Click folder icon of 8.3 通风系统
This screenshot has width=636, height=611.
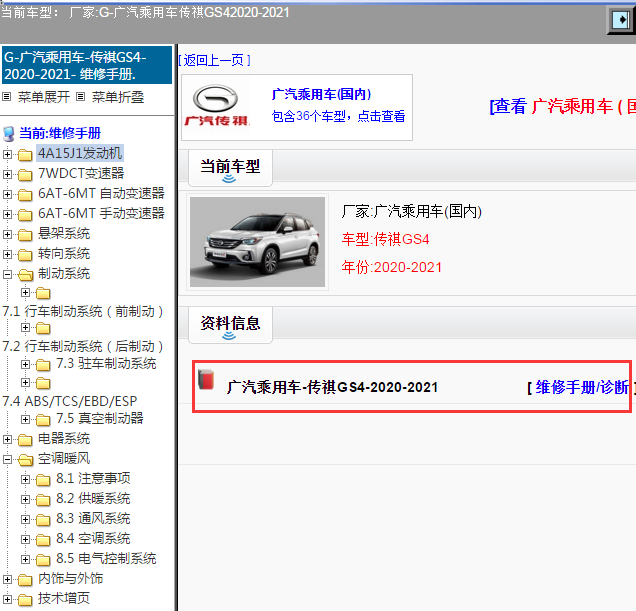pos(43,520)
